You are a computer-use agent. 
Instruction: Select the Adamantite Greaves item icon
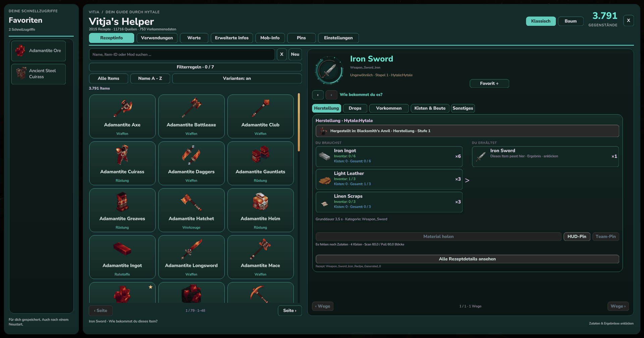pyautogui.click(x=122, y=202)
